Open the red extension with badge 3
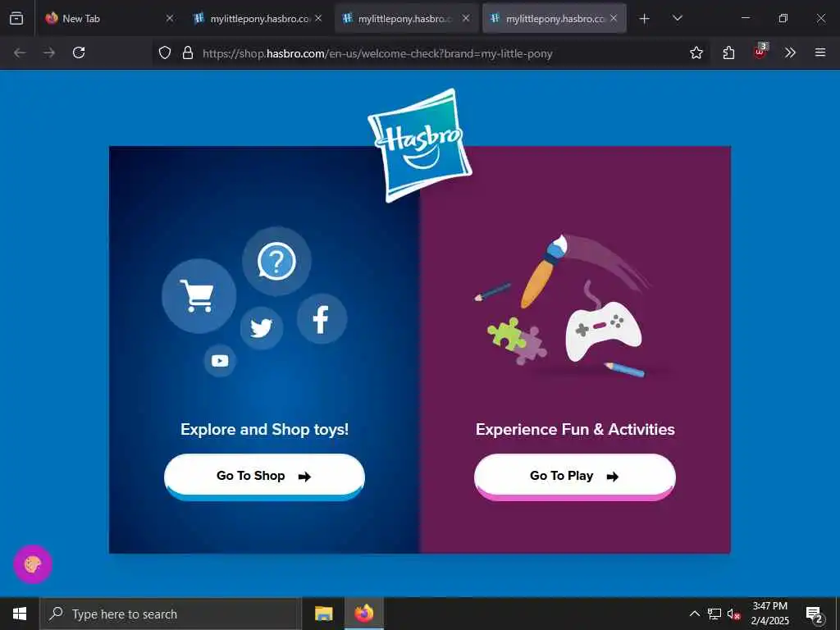Image resolution: width=840 pixels, height=630 pixels. (760, 52)
